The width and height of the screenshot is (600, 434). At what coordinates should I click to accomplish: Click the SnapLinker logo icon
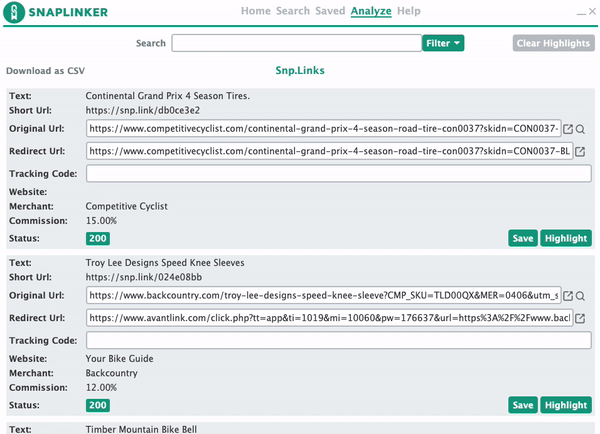[14, 12]
